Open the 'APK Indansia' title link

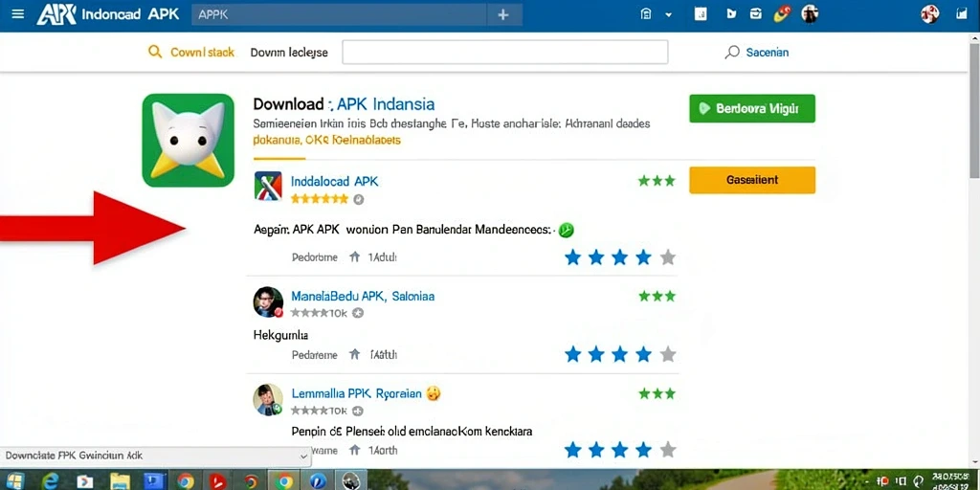(x=386, y=103)
